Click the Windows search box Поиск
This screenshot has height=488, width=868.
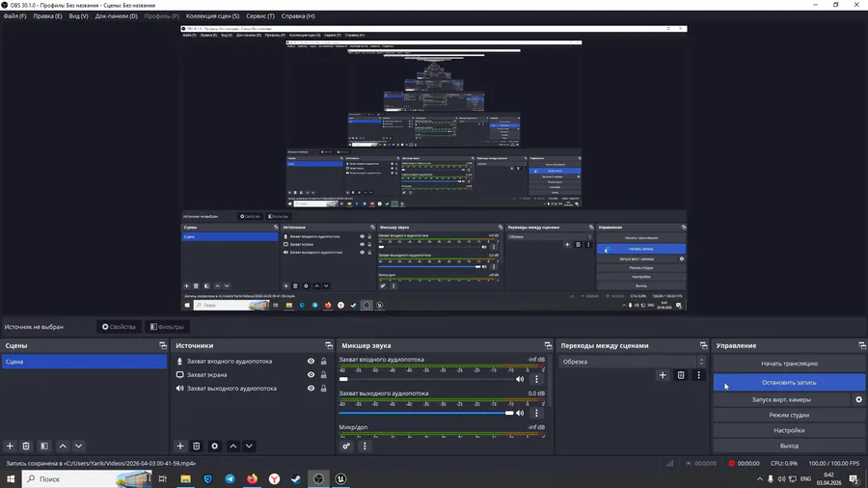(87, 479)
